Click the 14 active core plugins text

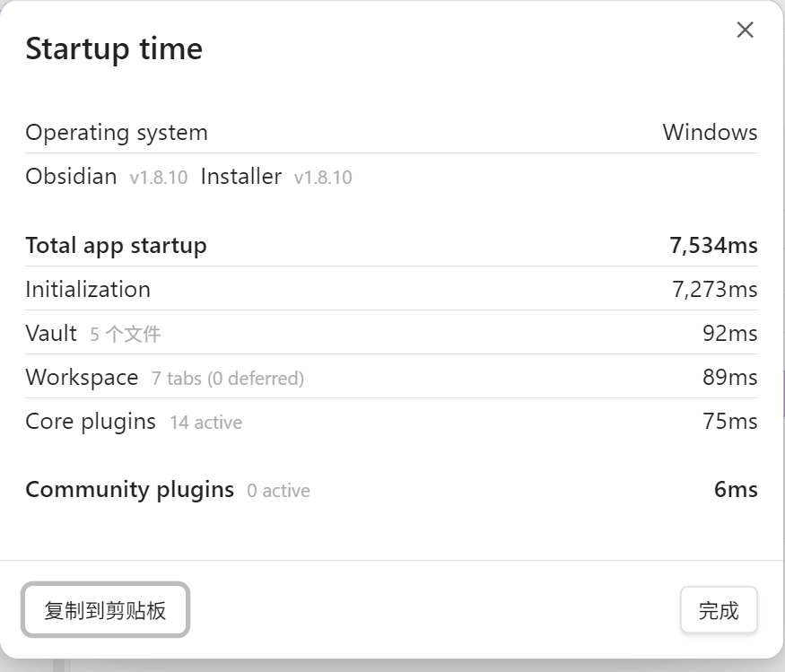click(x=205, y=423)
